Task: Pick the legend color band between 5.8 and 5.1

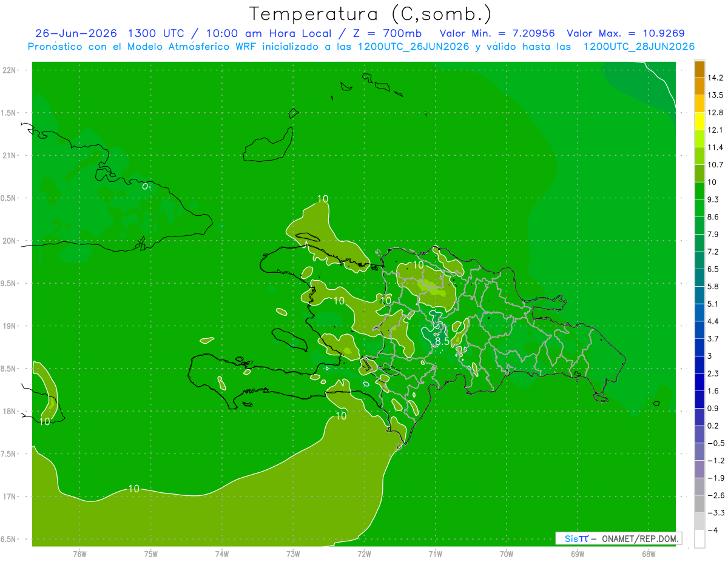Action: [x=699, y=295]
